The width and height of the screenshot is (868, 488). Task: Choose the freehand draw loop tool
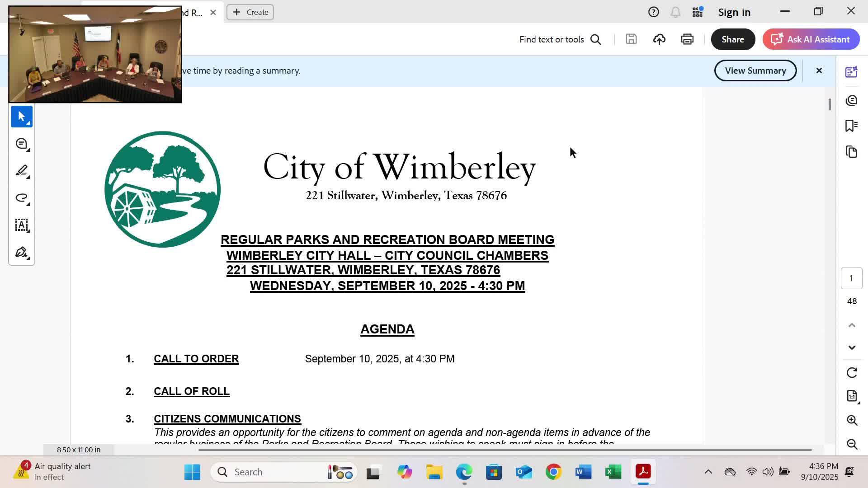21,198
